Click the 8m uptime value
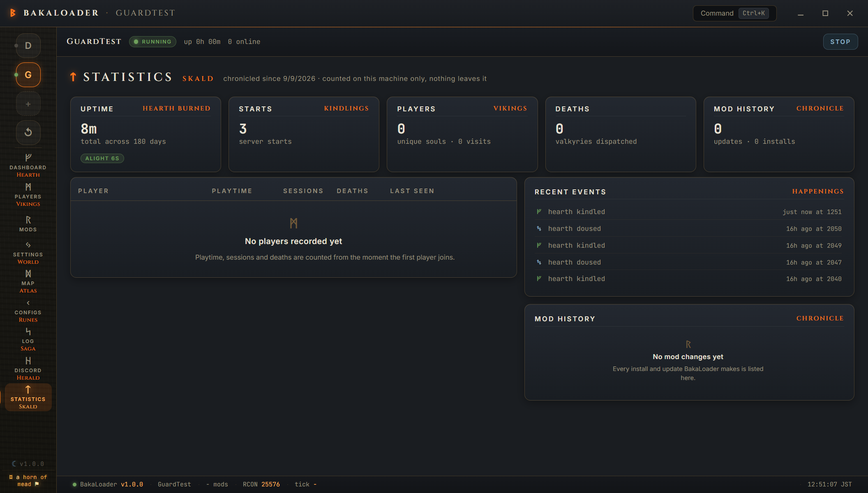 [89, 129]
